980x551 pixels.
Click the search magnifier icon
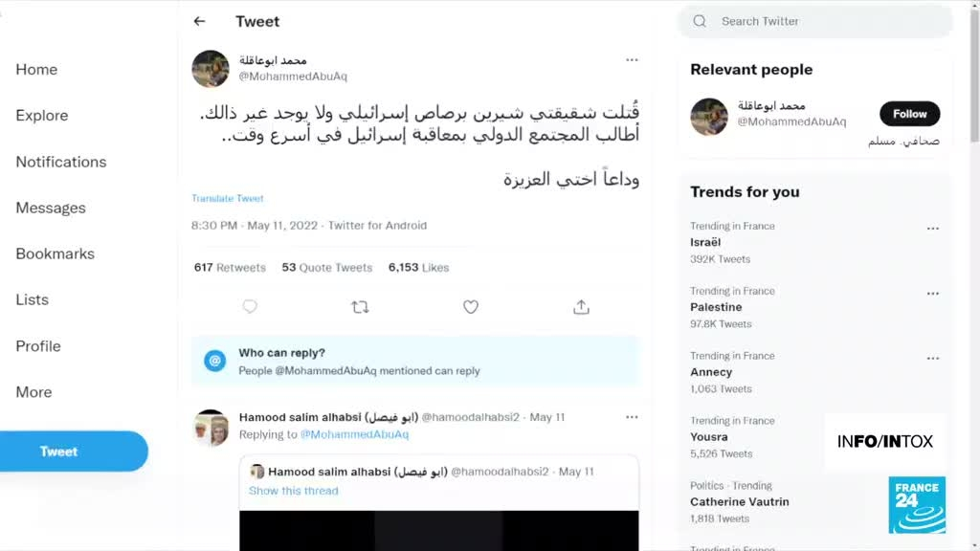pyautogui.click(x=700, y=21)
